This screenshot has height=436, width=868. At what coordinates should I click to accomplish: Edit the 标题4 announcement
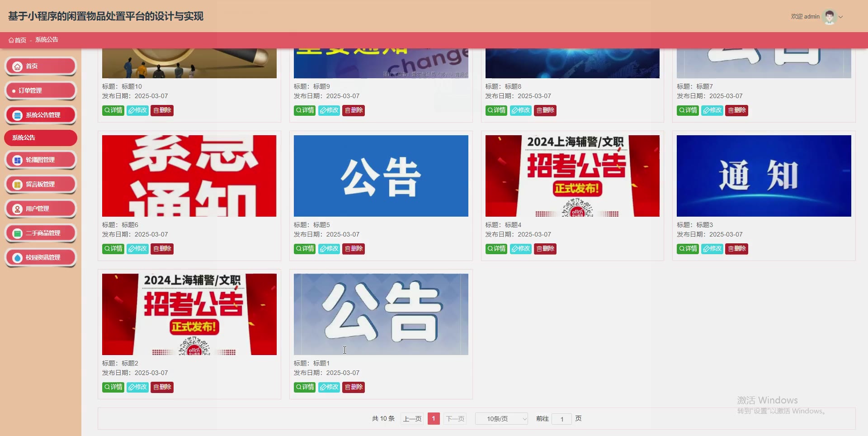pos(521,249)
